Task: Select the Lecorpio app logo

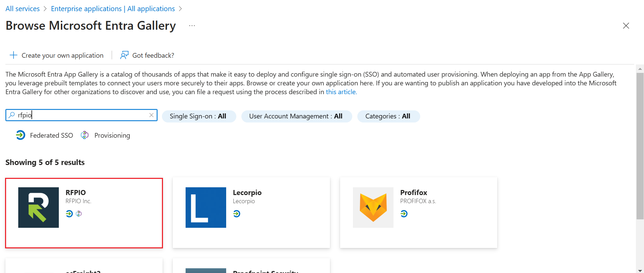Action: [206, 208]
